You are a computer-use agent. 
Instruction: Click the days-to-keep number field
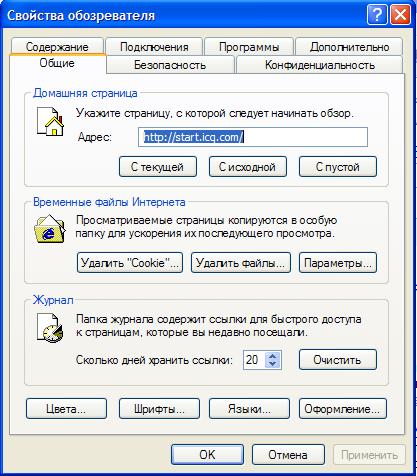click(254, 360)
